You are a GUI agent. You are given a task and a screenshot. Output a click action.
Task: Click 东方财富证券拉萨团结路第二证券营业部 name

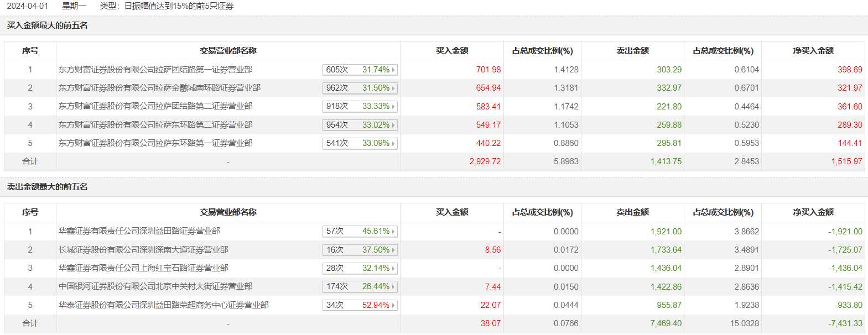pyautogui.click(x=155, y=106)
